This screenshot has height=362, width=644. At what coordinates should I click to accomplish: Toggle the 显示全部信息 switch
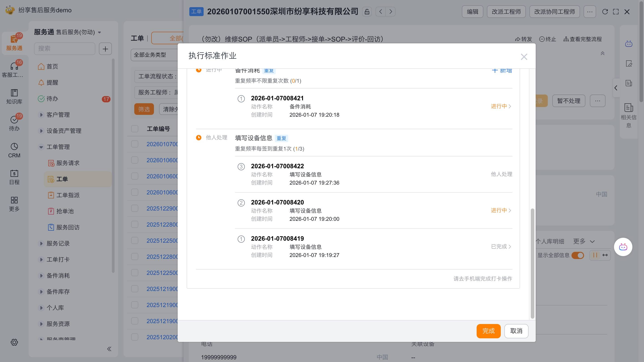tap(578, 255)
